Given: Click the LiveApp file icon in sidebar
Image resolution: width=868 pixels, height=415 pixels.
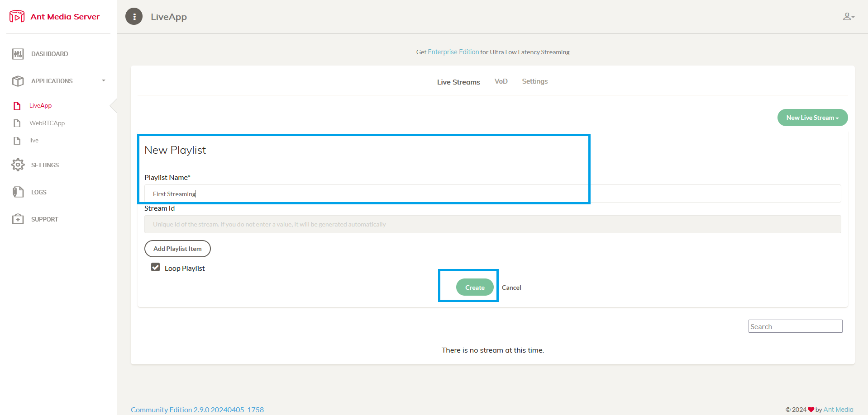Looking at the screenshot, I should point(17,106).
